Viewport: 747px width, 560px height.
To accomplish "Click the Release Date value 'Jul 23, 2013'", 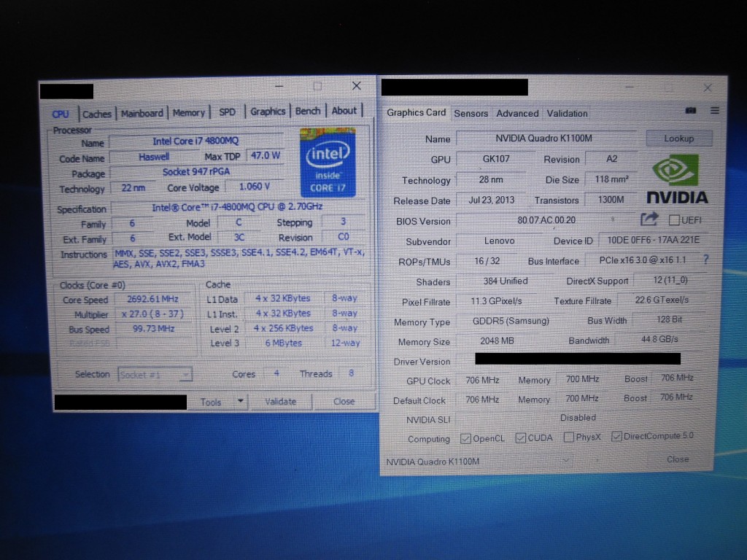I will (491, 200).
